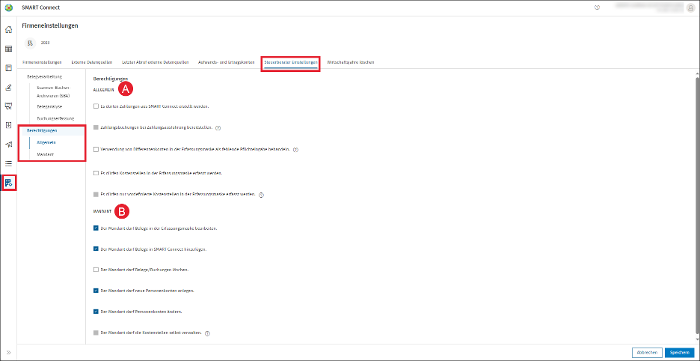Select Buchungserfassung navigation entry
This screenshot has width=700, height=361.
click(x=55, y=119)
